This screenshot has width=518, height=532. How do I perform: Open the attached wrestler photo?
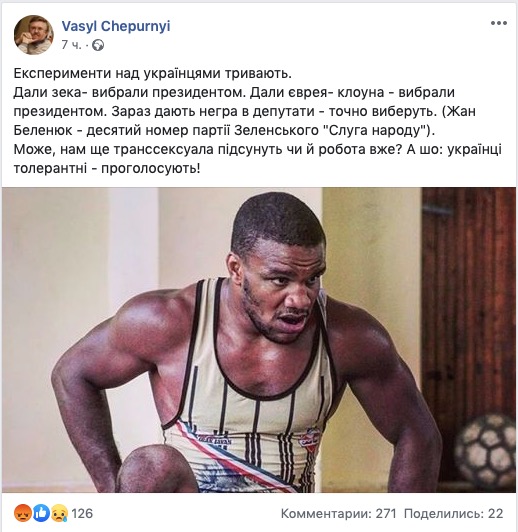259,340
